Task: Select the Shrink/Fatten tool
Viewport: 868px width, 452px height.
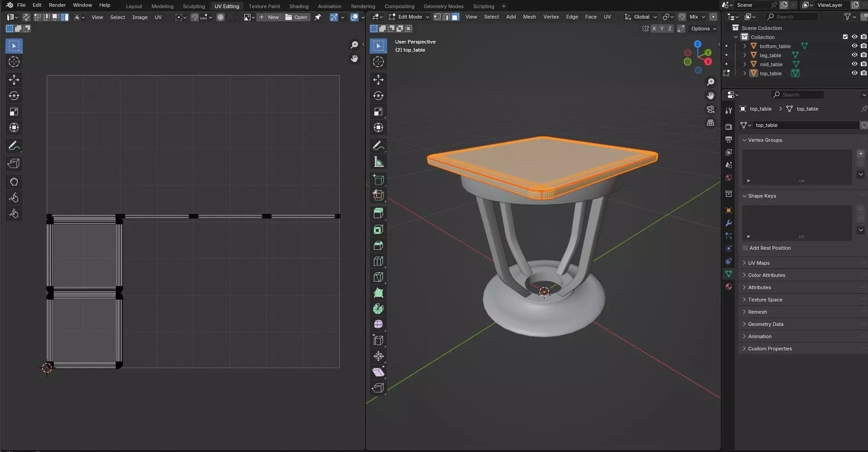Action: [378, 356]
